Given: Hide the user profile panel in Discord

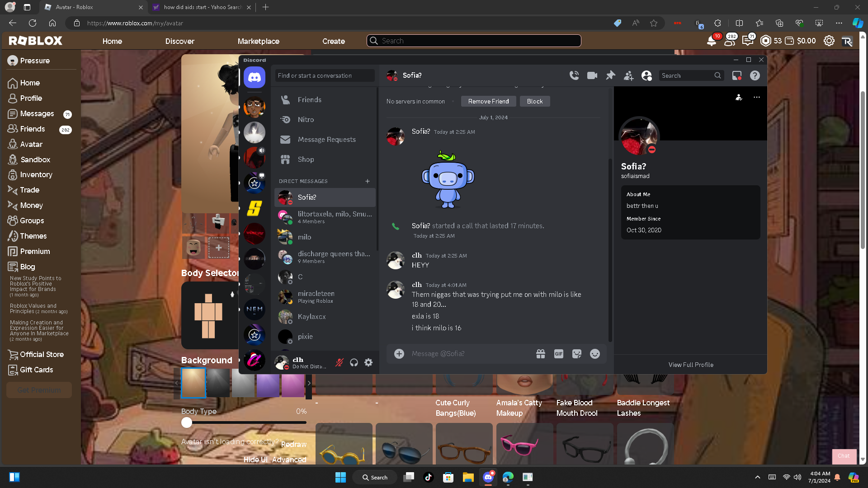Looking at the screenshot, I should (x=646, y=75).
